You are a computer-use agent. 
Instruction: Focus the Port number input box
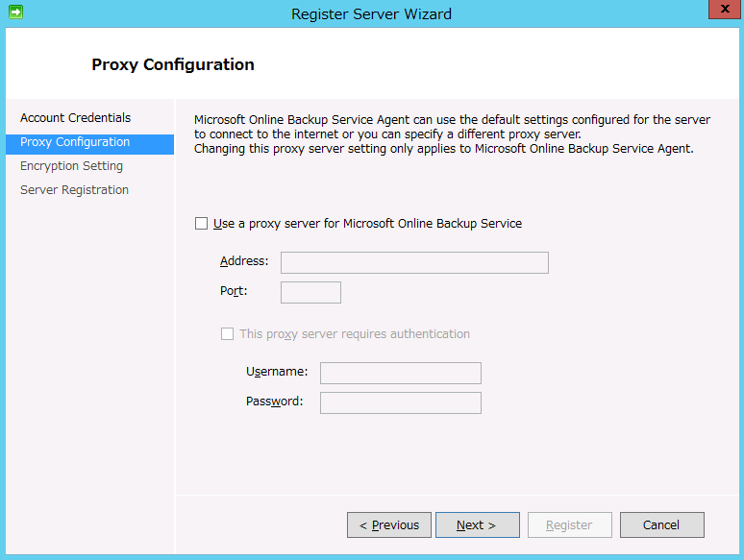pos(310,292)
